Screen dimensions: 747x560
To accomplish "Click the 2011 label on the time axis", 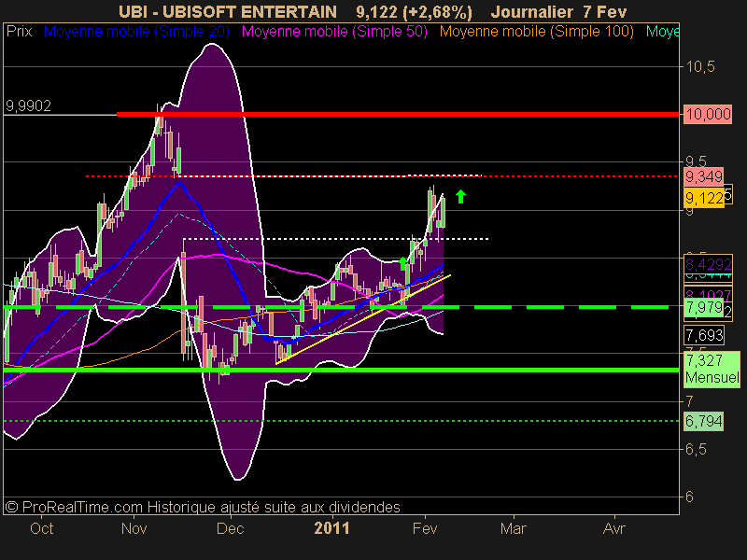I will [332, 528].
